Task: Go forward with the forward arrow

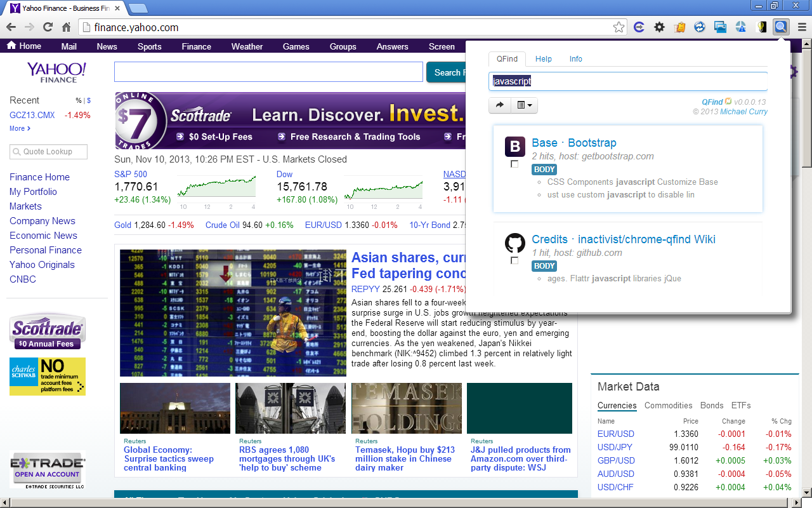Action: [29, 27]
